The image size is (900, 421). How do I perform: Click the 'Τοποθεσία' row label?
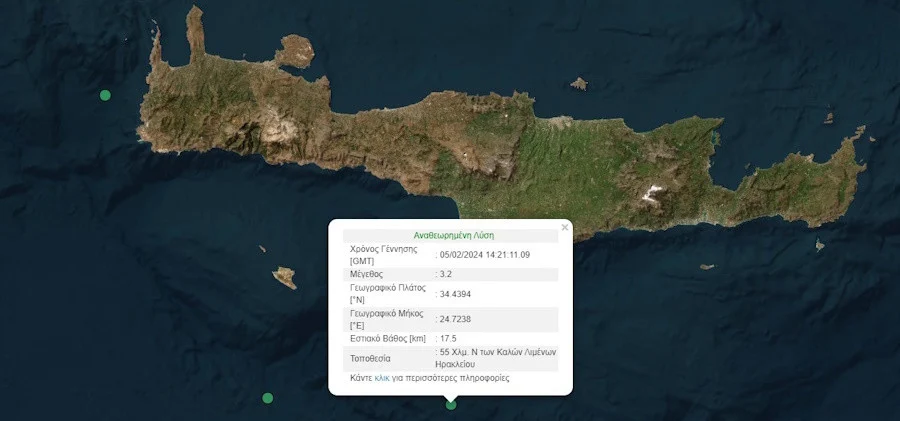370,358
